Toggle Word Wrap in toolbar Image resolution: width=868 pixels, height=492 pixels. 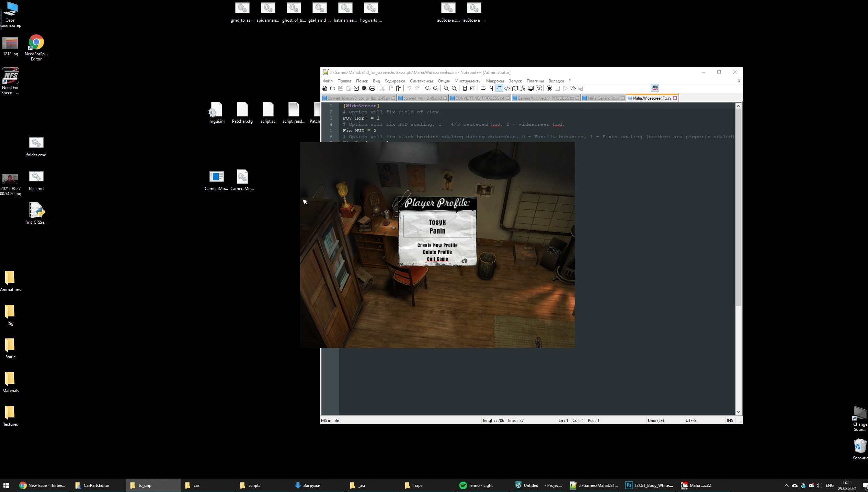click(x=483, y=88)
